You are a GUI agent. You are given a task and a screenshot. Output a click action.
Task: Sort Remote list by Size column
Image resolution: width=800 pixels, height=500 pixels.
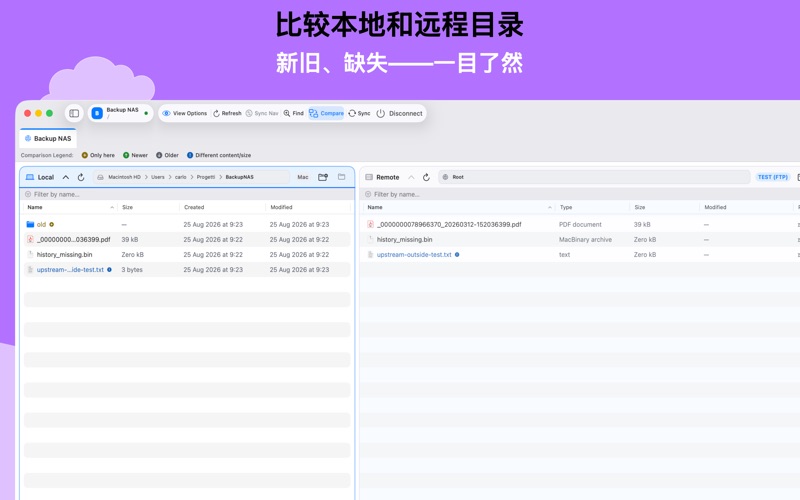[x=665, y=207]
